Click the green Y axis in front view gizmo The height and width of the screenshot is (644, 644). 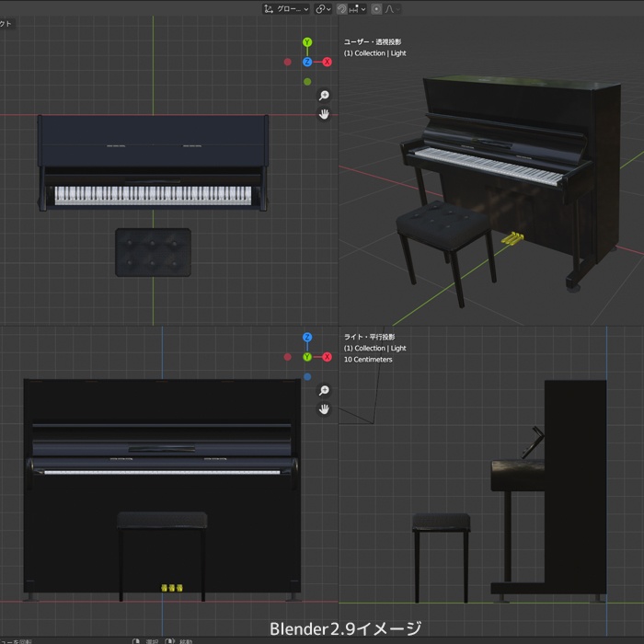(x=307, y=357)
